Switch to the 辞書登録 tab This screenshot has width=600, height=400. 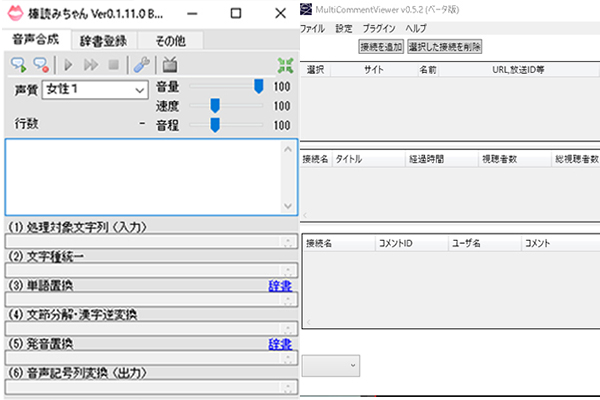103,41
